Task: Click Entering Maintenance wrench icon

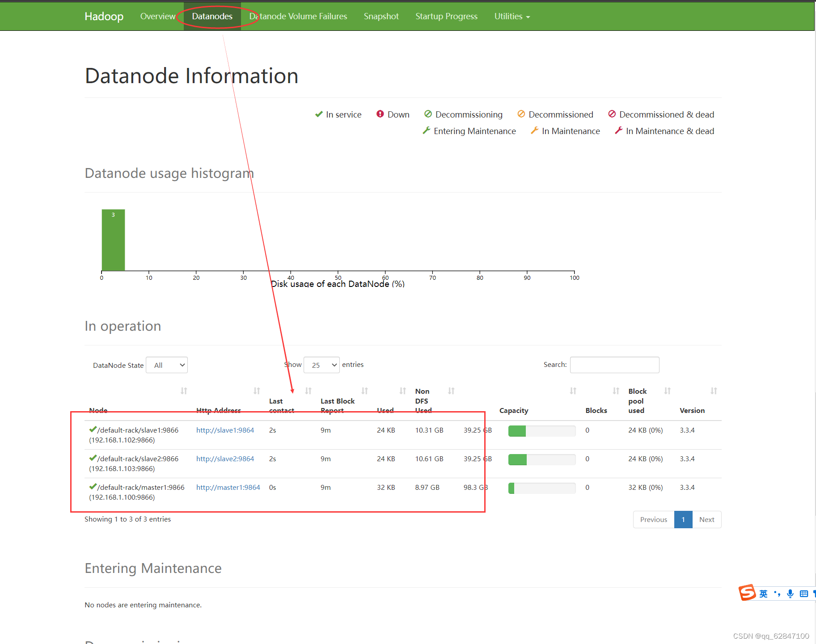Action: [x=427, y=130]
